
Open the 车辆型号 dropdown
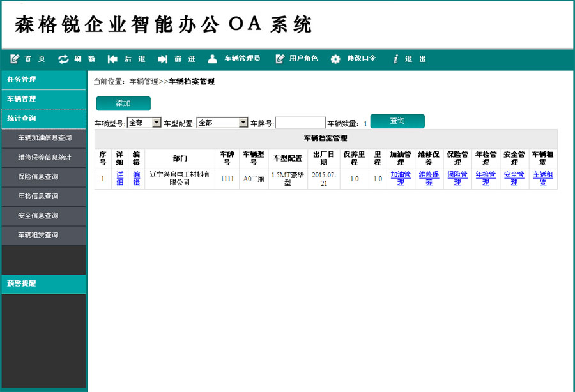tap(144, 123)
